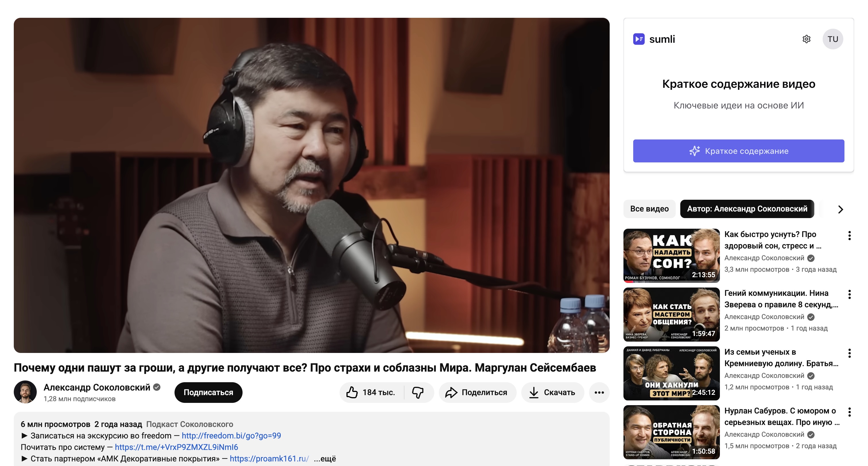Click Александр Соколовский channel avatar

(x=25, y=392)
